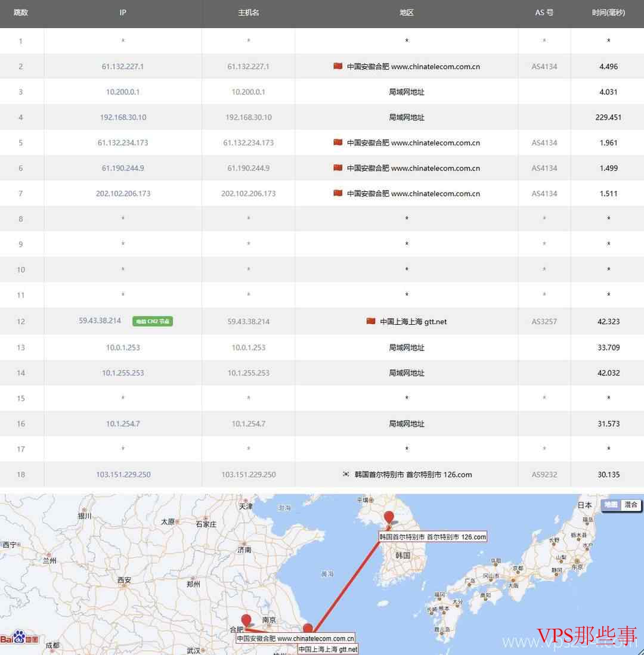The image size is (644, 655).
Task: Click IP link 61.132.227.1
Action: pyautogui.click(x=122, y=66)
